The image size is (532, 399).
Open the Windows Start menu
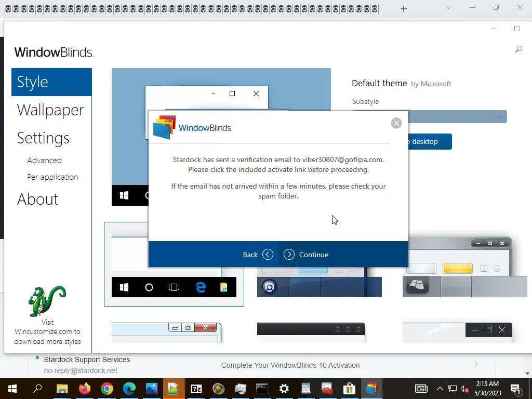pyautogui.click(x=12, y=389)
